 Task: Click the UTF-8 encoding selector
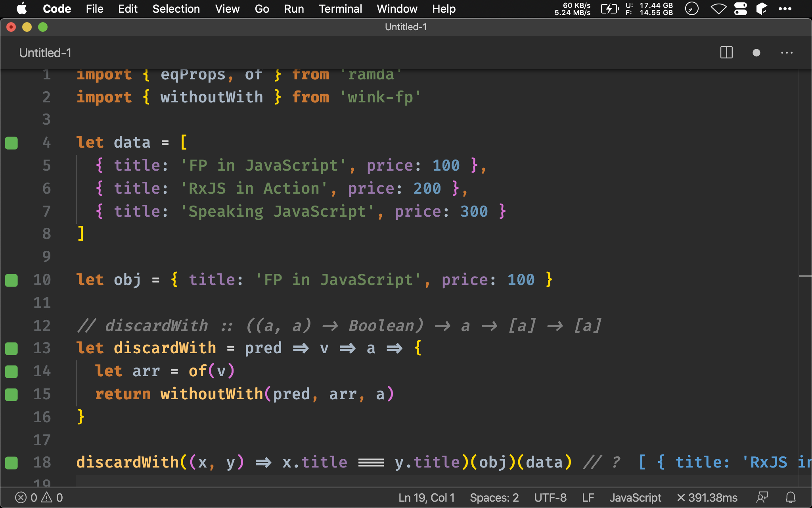pyautogui.click(x=550, y=498)
